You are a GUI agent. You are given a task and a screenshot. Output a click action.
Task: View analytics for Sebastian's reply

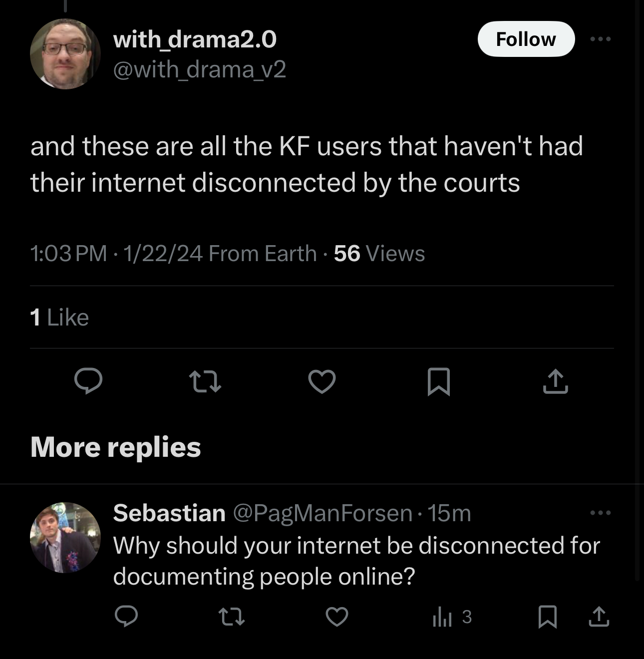coord(452,617)
